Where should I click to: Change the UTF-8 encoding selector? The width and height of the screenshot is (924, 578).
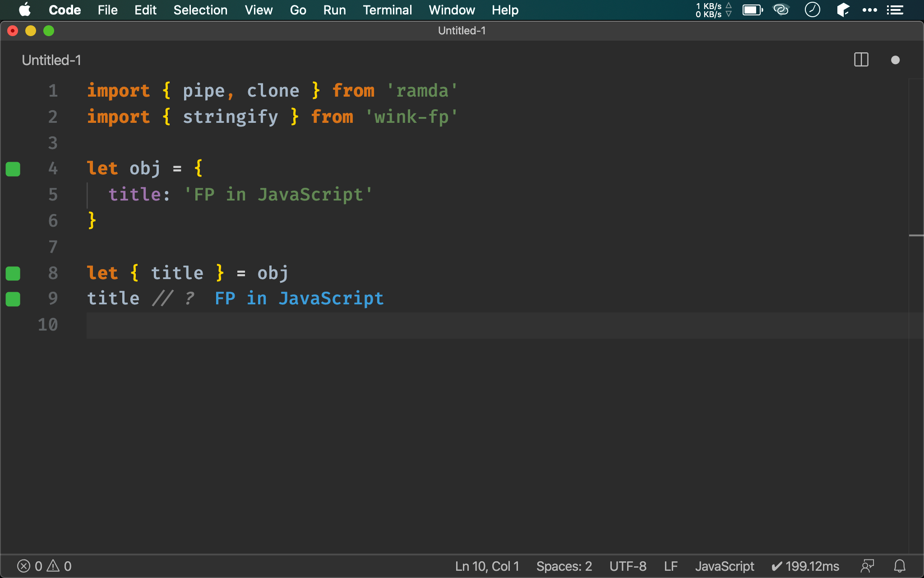click(x=628, y=566)
